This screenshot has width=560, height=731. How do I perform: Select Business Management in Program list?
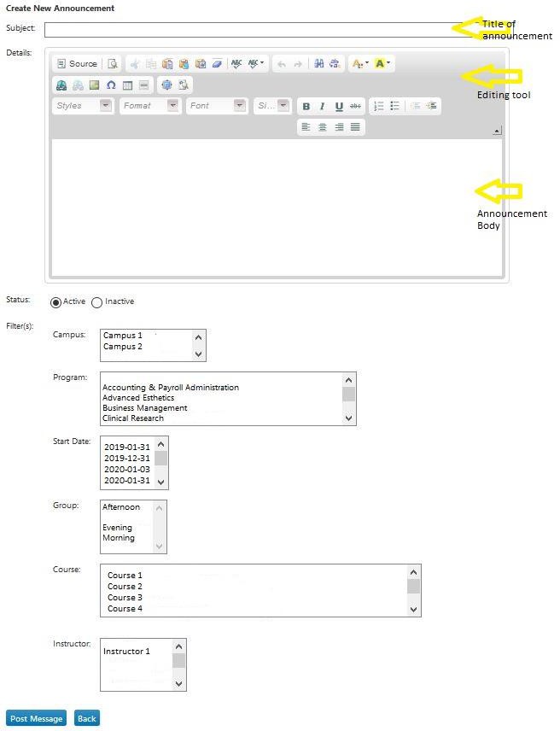pyautogui.click(x=145, y=408)
